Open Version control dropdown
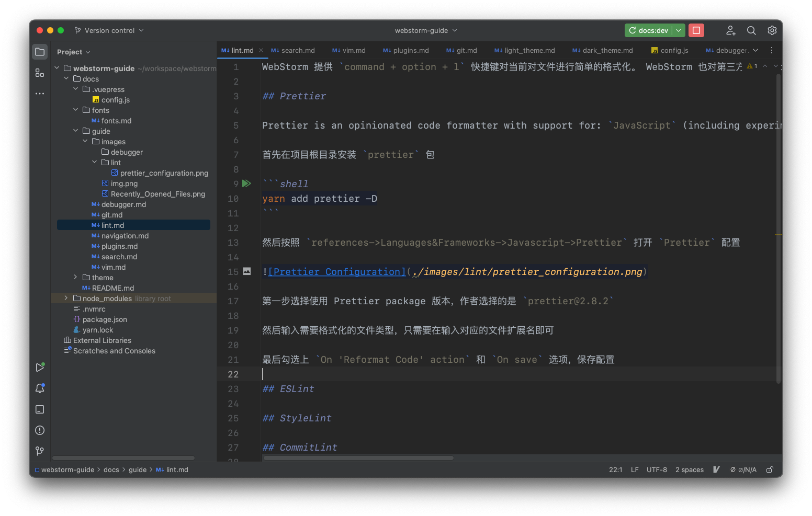The width and height of the screenshot is (812, 516). click(109, 30)
